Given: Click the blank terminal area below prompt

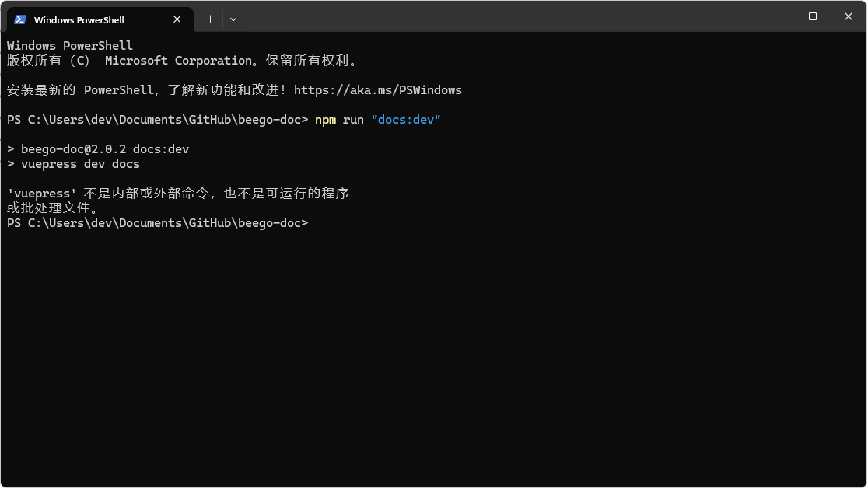Looking at the screenshot, I should tap(433, 350).
